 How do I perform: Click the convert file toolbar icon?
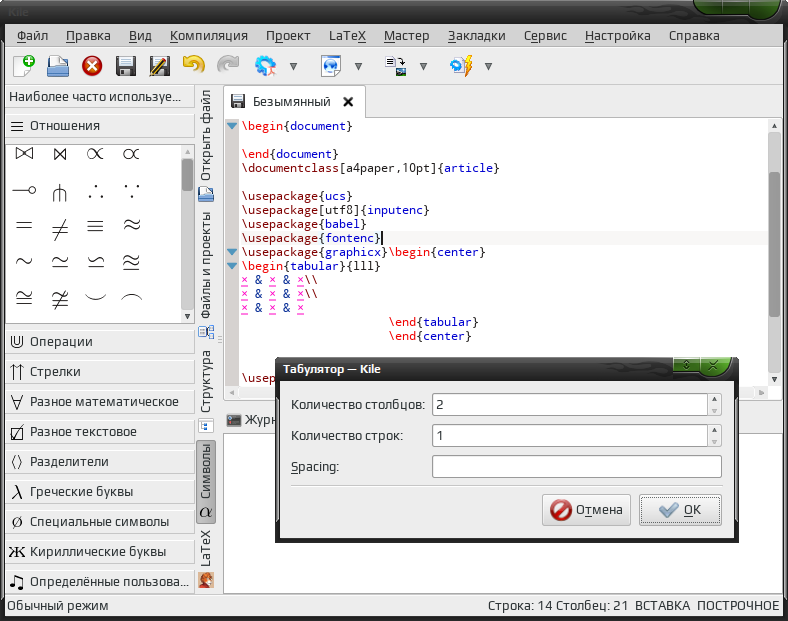click(396, 66)
